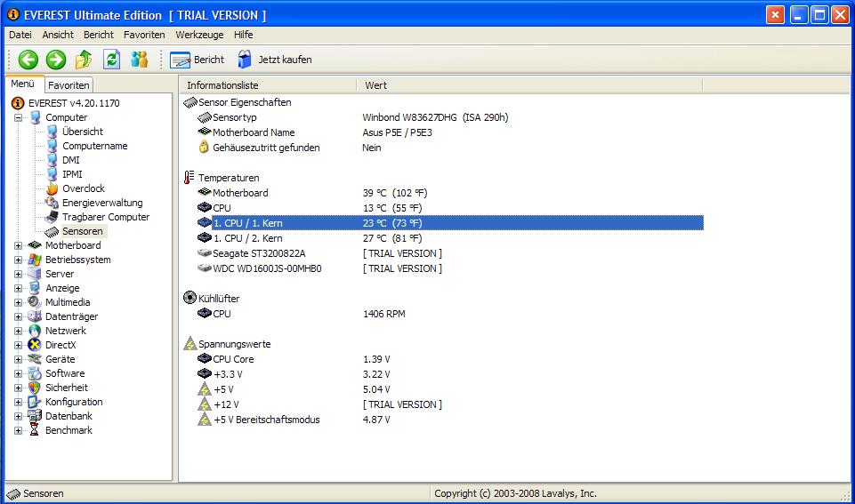Select Übersicht in the tree
855x504 pixels.
coord(83,132)
